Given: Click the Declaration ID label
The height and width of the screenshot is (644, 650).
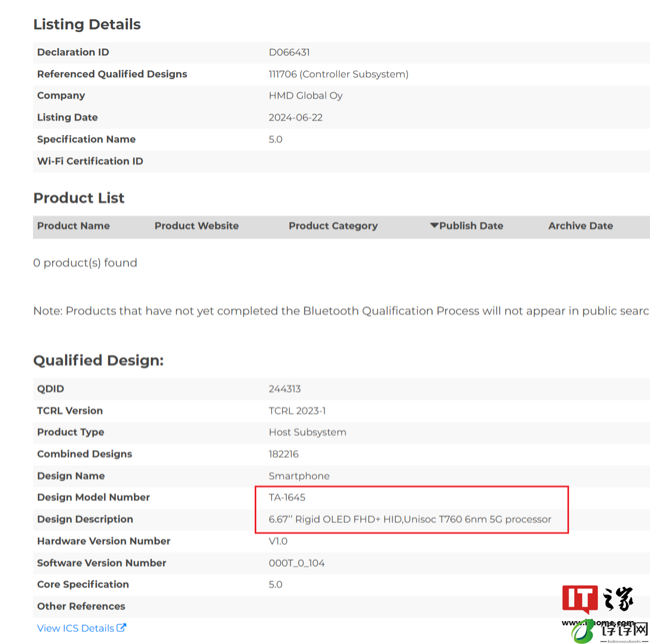Looking at the screenshot, I should (73, 52).
